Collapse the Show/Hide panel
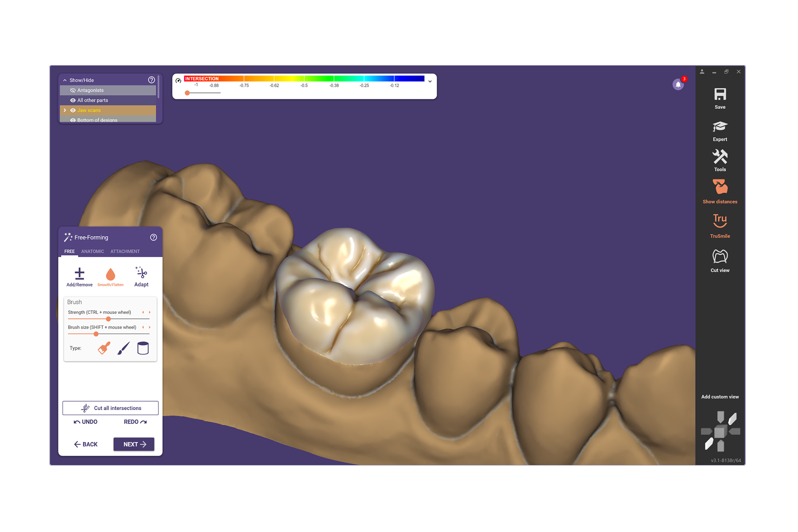Viewport: 798px width, 532px height. [x=65, y=80]
